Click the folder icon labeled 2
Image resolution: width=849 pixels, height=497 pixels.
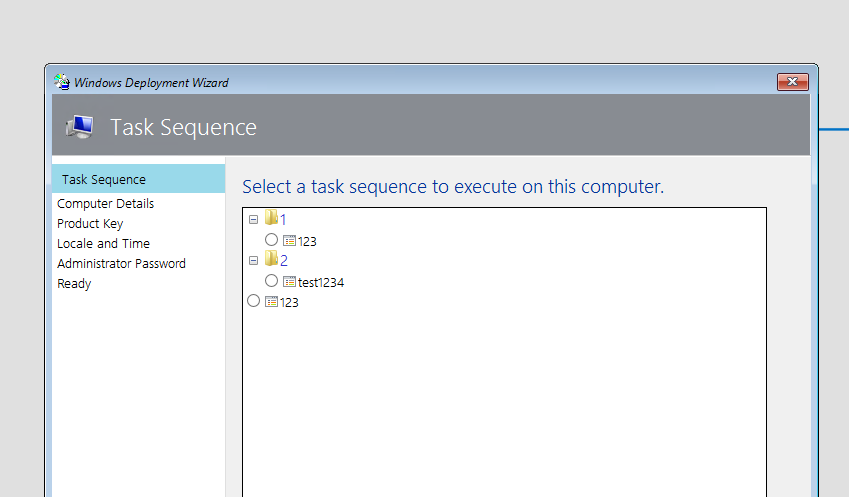[x=271, y=259]
